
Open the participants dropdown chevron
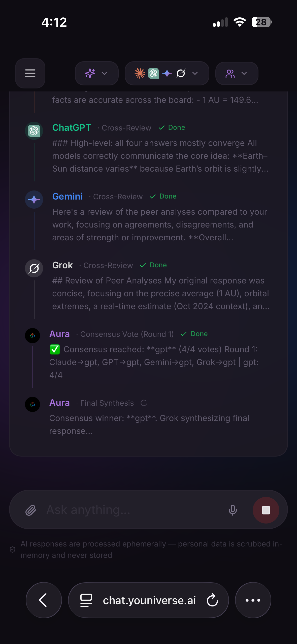click(244, 73)
